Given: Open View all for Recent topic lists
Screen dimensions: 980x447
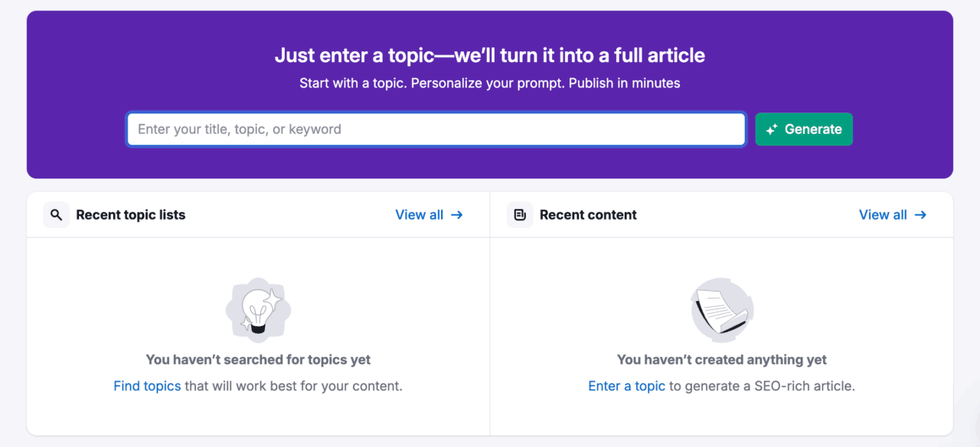Looking at the screenshot, I should click(420, 215).
